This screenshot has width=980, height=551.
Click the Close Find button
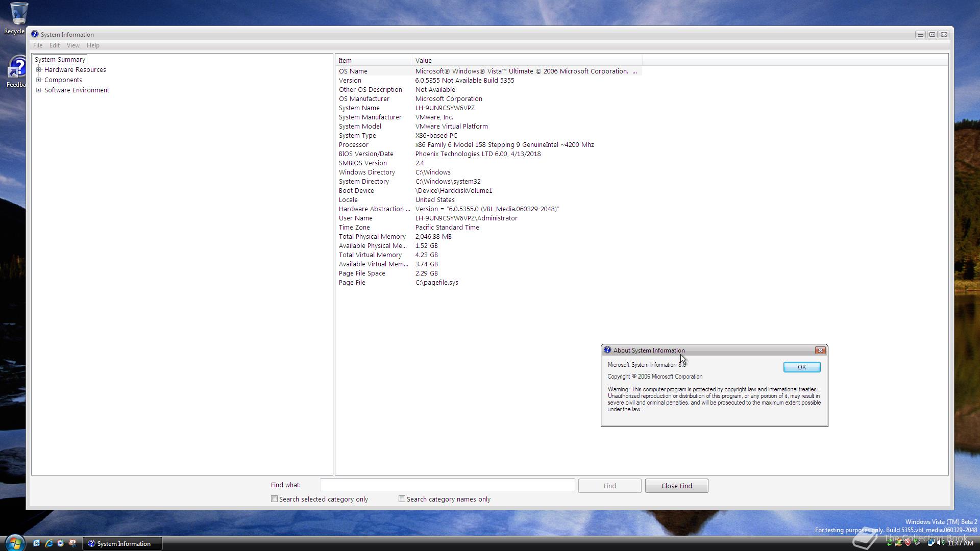tap(676, 486)
